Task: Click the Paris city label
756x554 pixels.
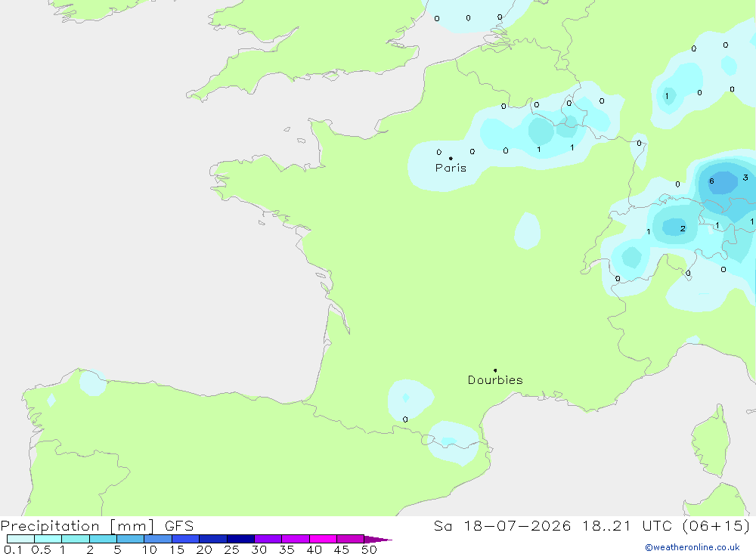Action: tap(451, 168)
